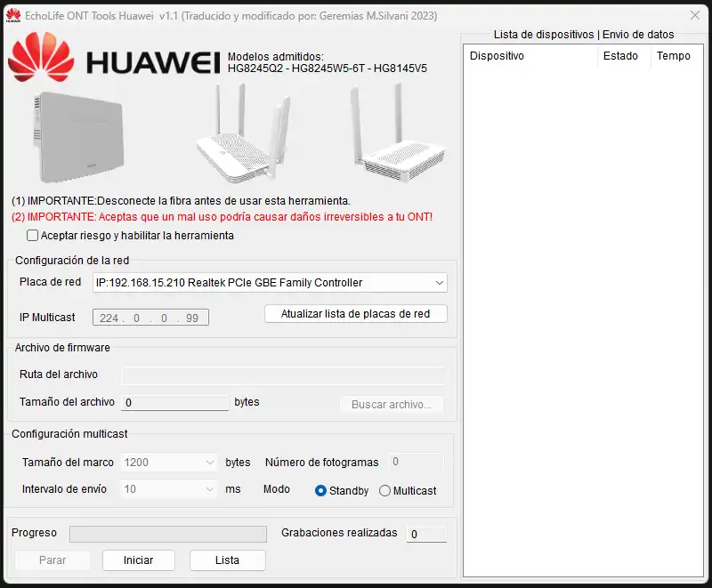This screenshot has height=588, width=712.
Task: Click the Lista button
Action: click(227, 560)
